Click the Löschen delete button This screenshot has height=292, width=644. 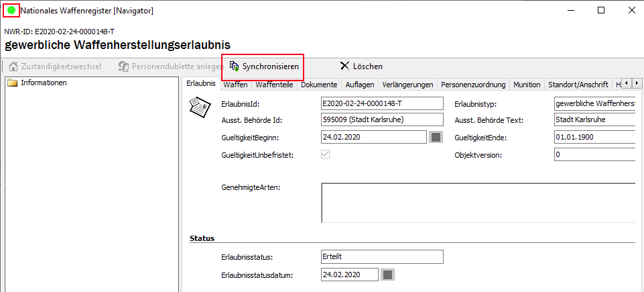[361, 66]
